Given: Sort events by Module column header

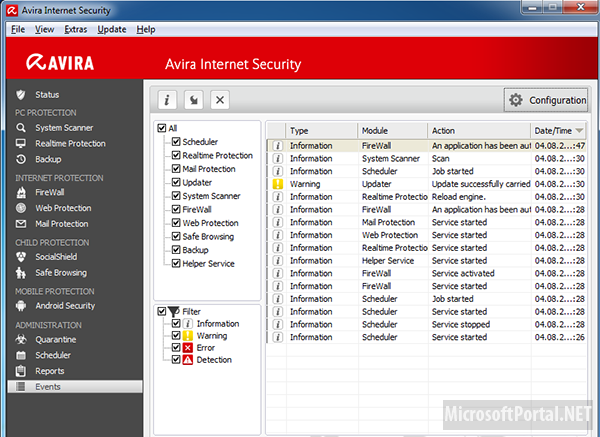Looking at the screenshot, I should point(393,130).
